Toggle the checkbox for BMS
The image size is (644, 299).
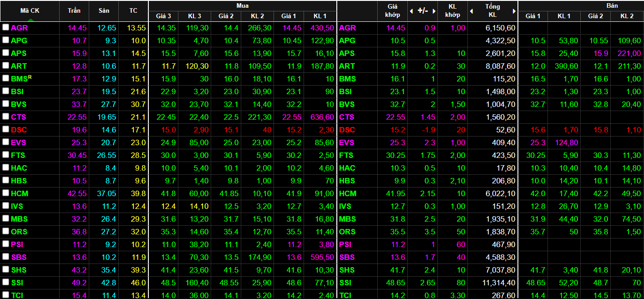pyautogui.click(x=5, y=78)
